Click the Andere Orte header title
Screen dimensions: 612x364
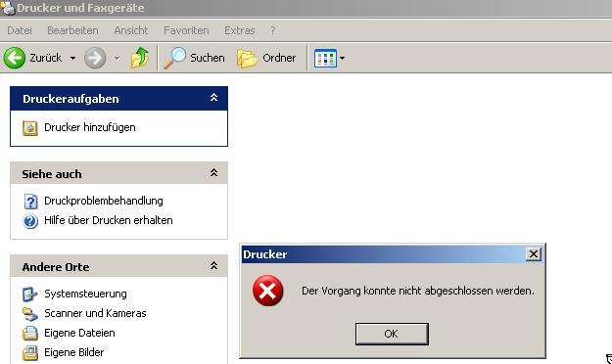pyautogui.click(x=56, y=267)
